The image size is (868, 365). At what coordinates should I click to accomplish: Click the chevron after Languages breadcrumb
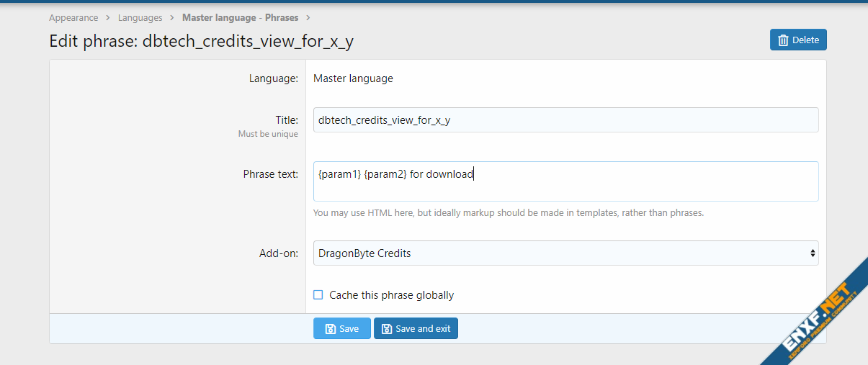(172, 18)
